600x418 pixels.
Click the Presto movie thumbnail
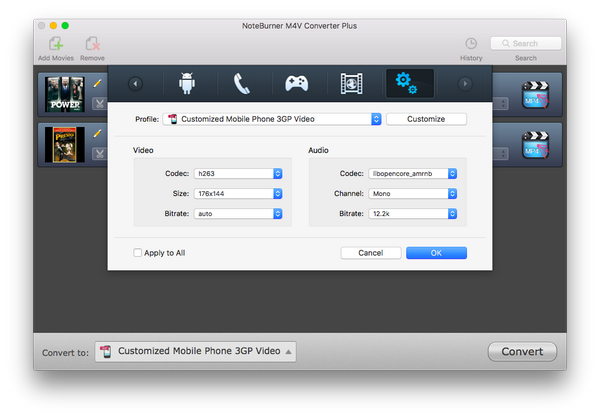point(65,145)
